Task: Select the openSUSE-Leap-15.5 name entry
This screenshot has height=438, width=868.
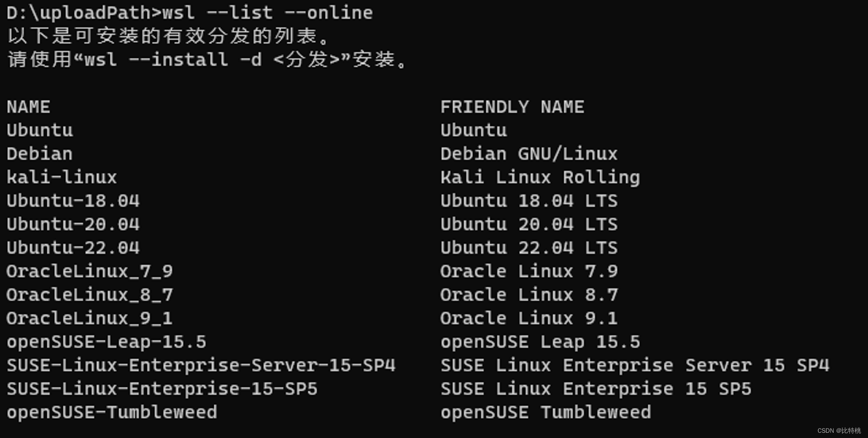Action: 106,342
